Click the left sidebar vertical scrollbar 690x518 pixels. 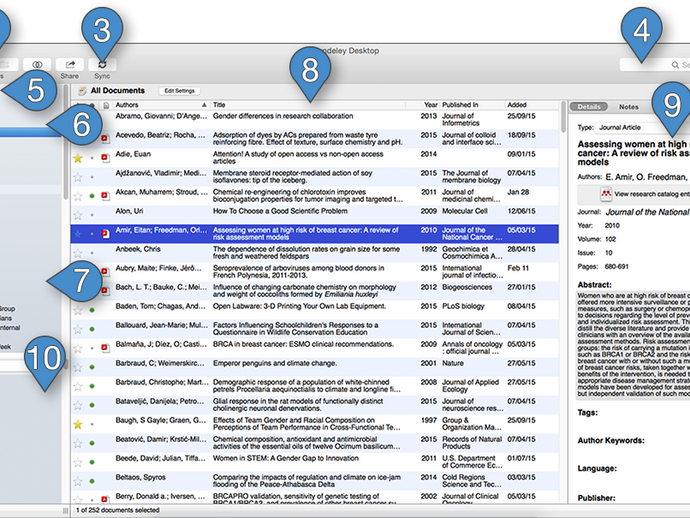click(66, 141)
